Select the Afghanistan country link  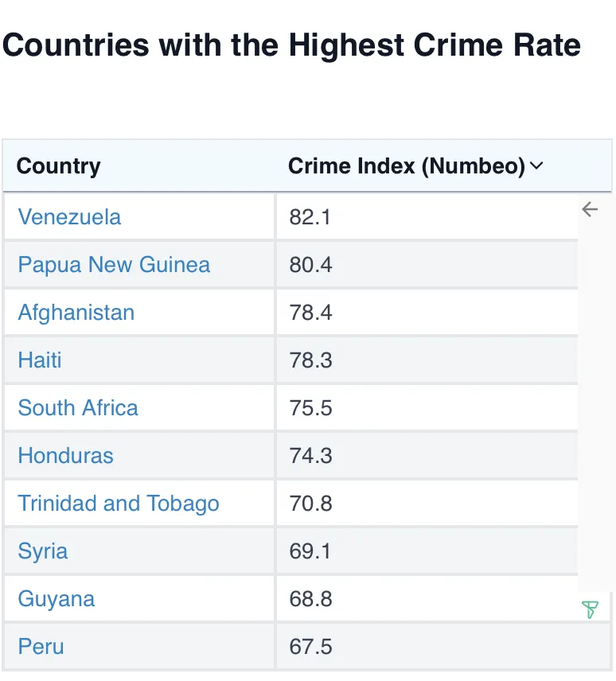pos(76,313)
